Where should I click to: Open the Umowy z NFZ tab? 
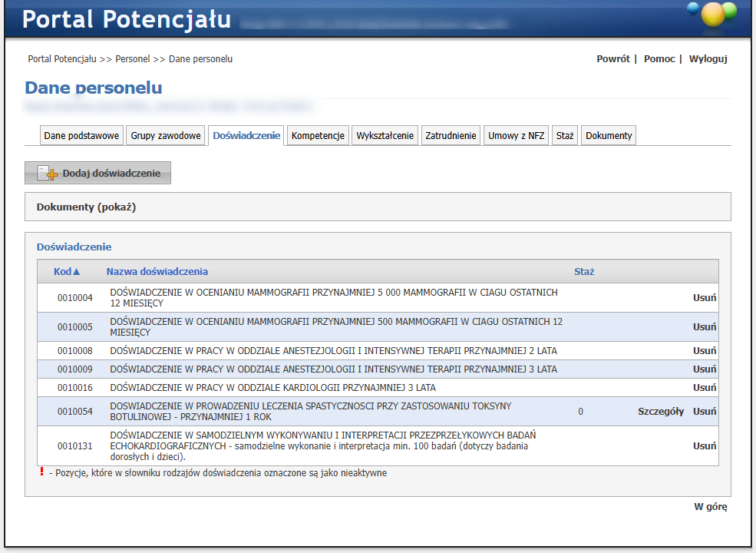(x=517, y=136)
